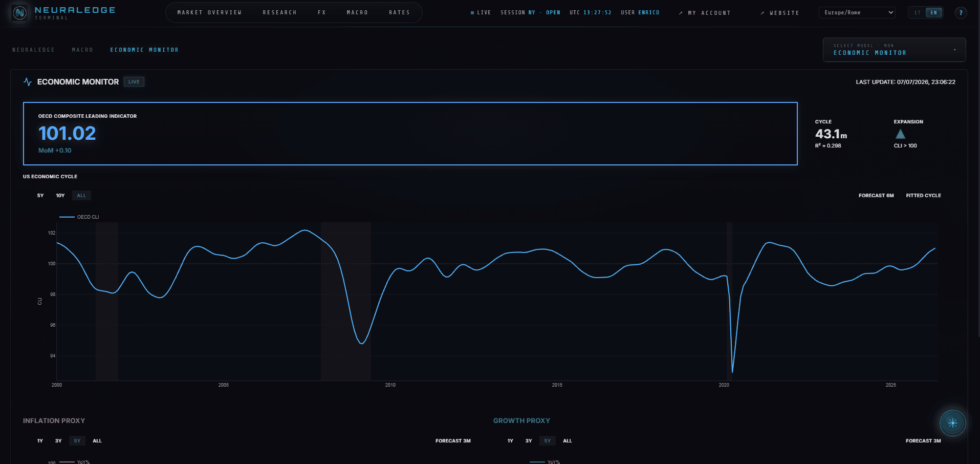
Task: Click the UTC 13:27:52 clock
Action: tap(590, 13)
